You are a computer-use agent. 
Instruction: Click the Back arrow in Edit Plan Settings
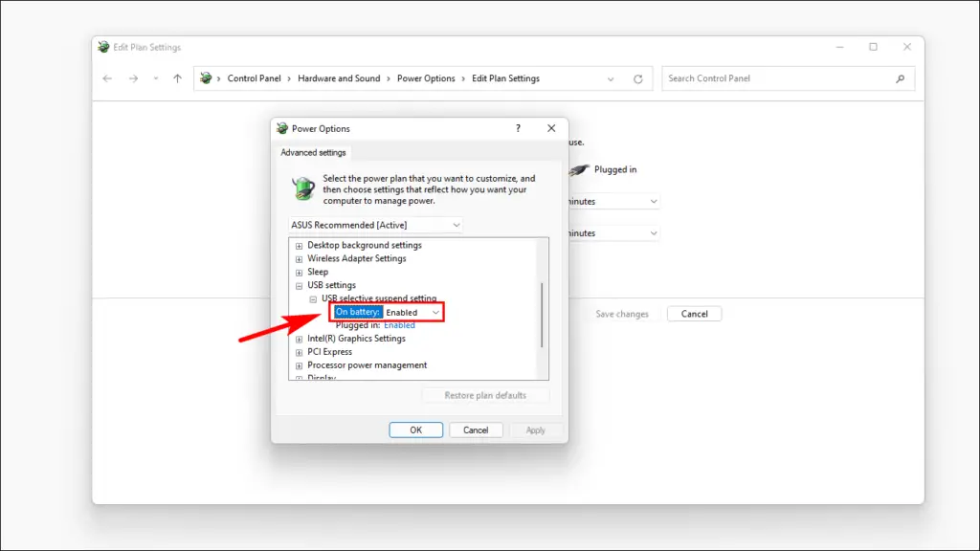pos(107,78)
